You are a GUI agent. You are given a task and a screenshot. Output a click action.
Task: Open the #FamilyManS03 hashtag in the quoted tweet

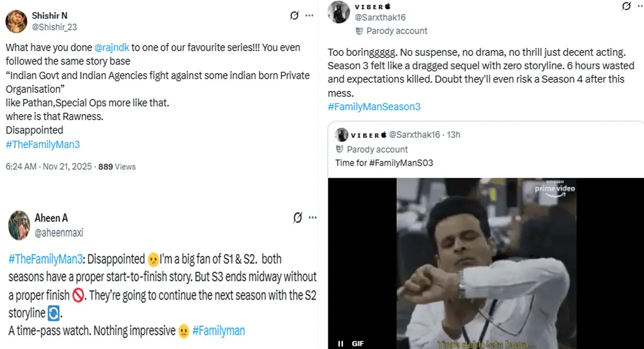tap(402, 163)
